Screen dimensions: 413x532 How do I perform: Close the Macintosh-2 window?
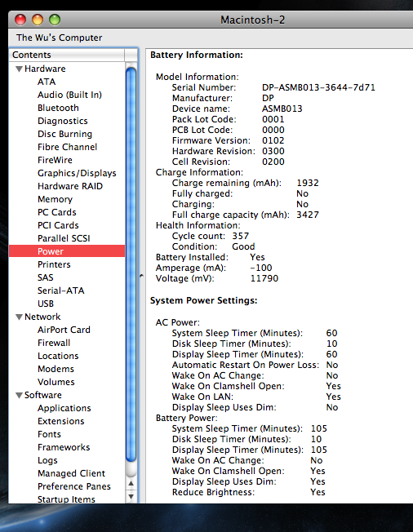tap(20, 20)
